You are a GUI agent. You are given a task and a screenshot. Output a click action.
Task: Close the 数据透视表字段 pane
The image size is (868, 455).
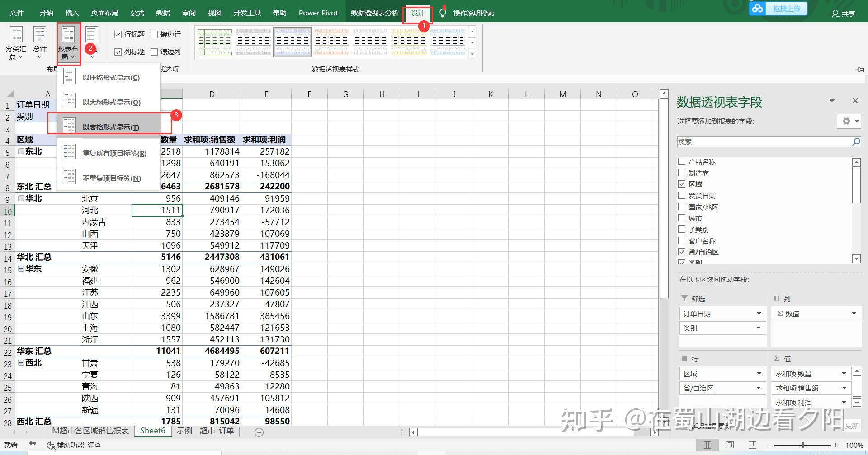[855, 101]
